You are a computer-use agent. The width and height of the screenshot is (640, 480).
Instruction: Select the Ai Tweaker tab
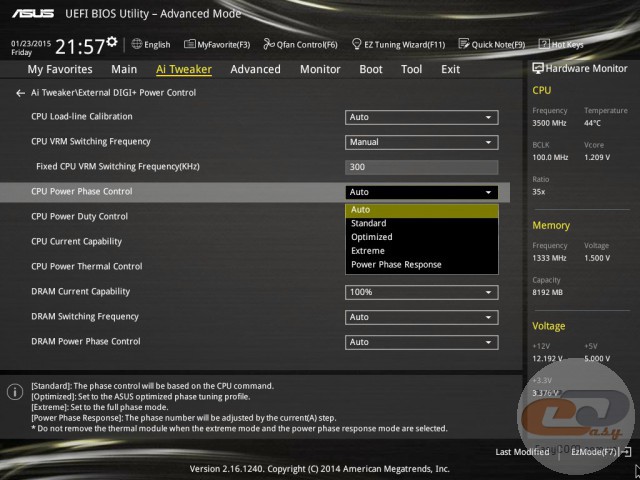click(184, 69)
